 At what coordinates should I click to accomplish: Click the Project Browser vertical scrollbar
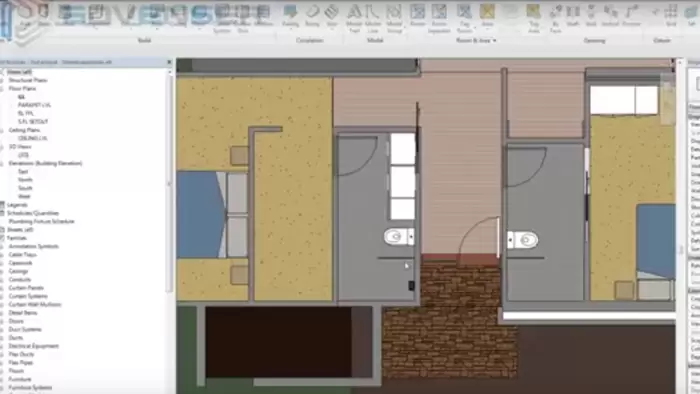point(169,183)
